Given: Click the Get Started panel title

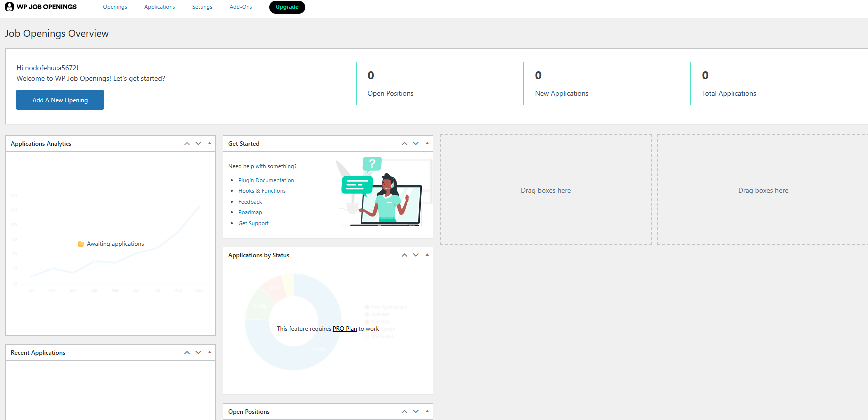Looking at the screenshot, I should [244, 144].
